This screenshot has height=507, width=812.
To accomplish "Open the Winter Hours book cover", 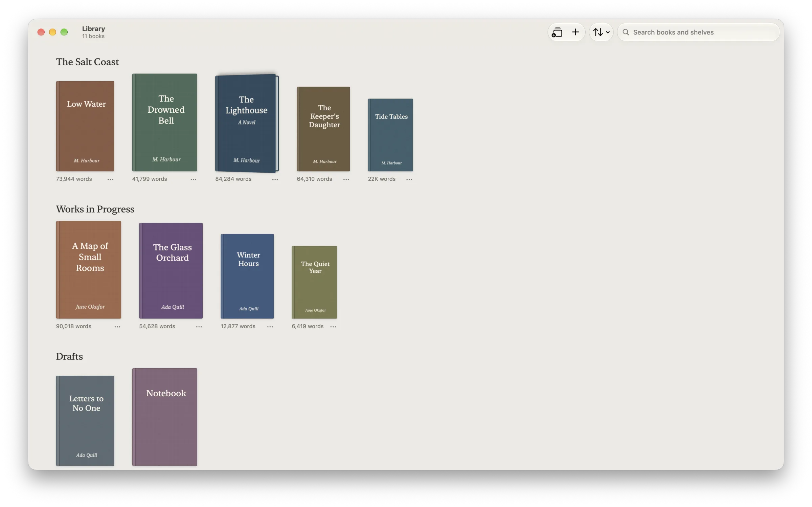I will coord(247,276).
